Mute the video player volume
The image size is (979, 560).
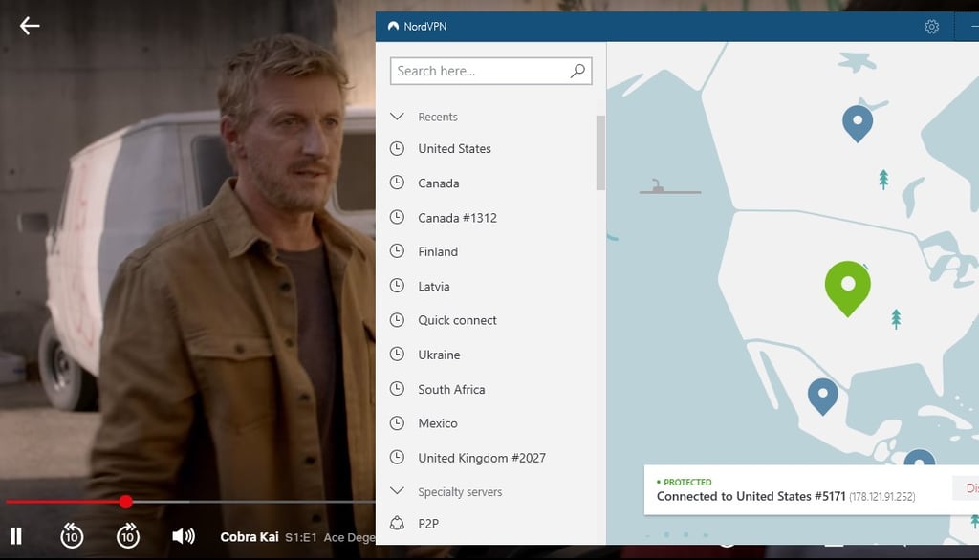[183, 536]
